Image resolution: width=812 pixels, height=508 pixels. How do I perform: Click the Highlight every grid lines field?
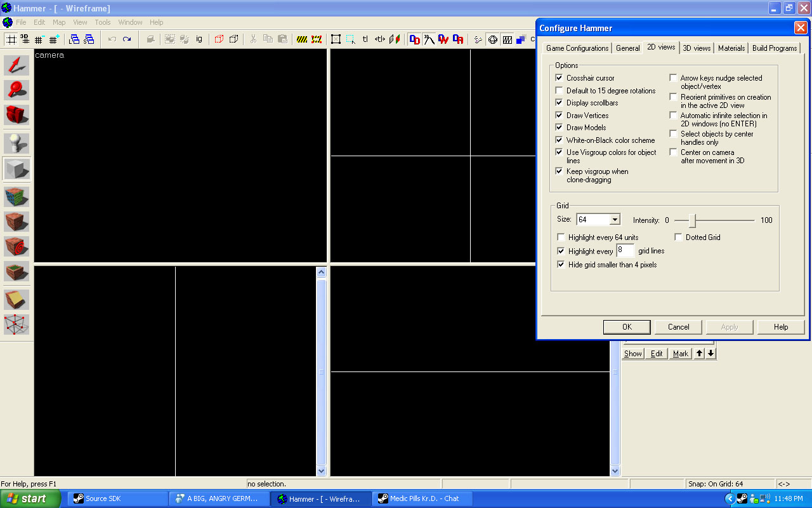pyautogui.click(x=625, y=251)
